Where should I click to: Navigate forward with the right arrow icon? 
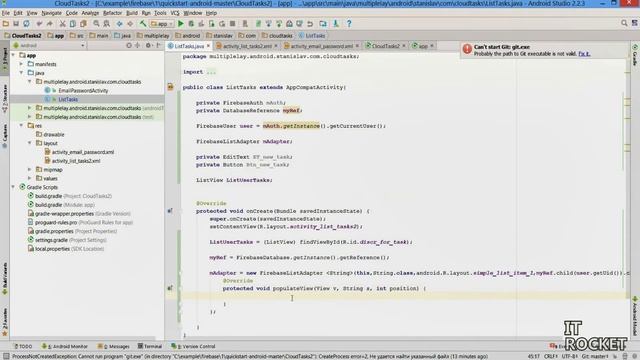(x=130, y=24)
